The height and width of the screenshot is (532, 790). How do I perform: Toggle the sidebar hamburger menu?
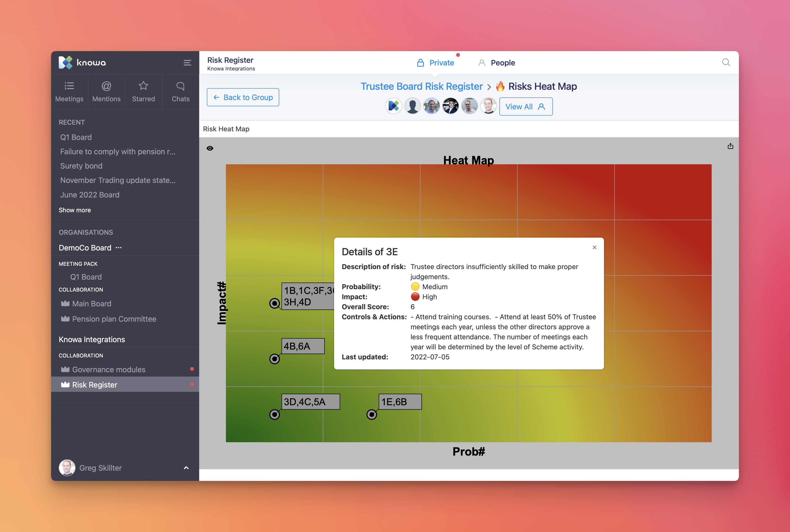tap(187, 62)
